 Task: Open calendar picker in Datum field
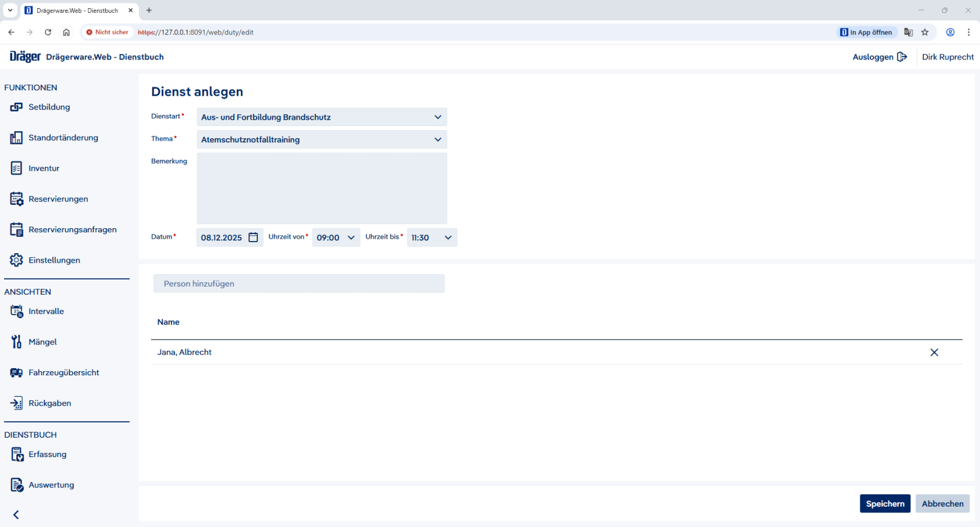coord(253,238)
